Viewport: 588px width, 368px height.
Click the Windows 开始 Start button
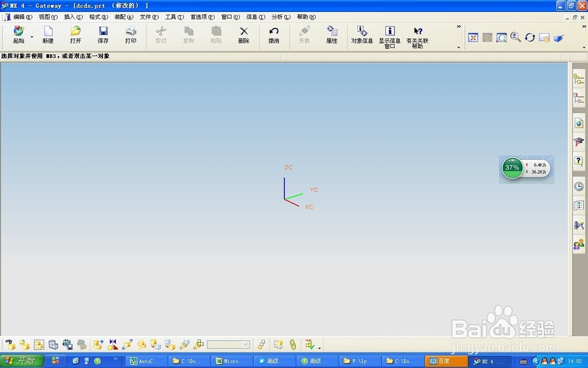[22, 362]
